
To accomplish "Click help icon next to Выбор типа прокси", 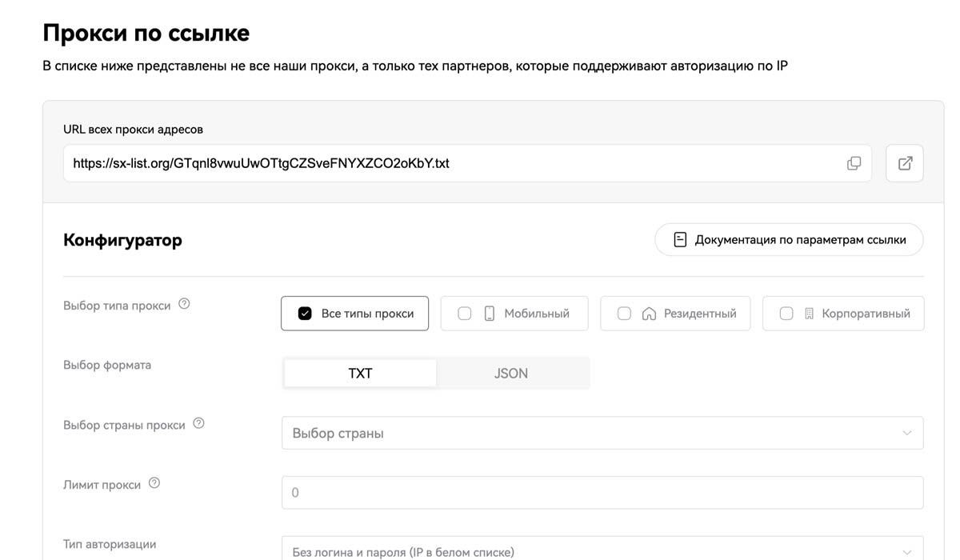I will point(184,304).
